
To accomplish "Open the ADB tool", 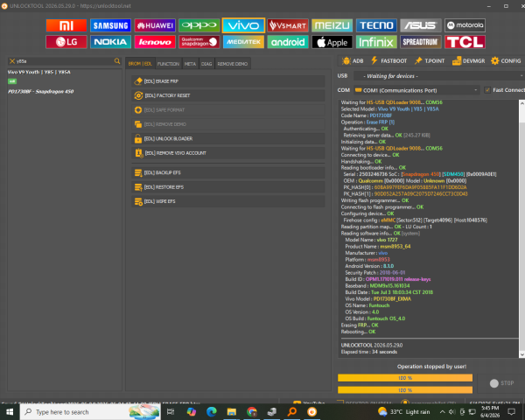I will (x=353, y=61).
